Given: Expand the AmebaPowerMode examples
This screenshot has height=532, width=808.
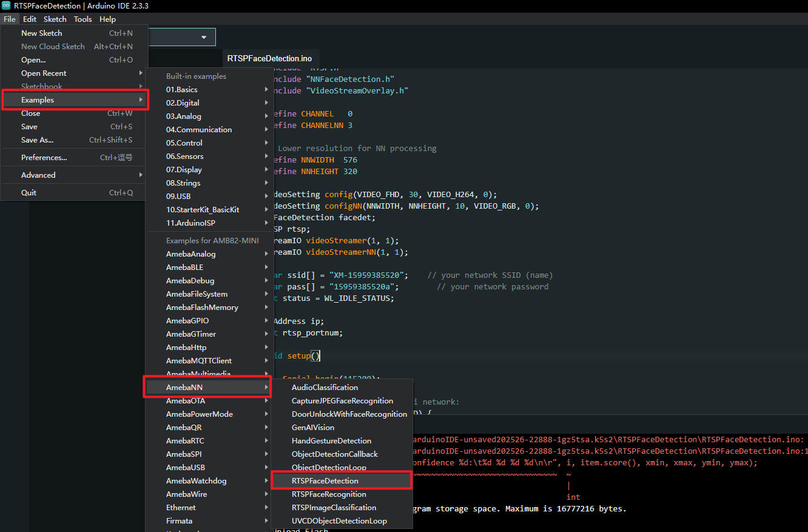Looking at the screenshot, I should [x=209, y=414].
